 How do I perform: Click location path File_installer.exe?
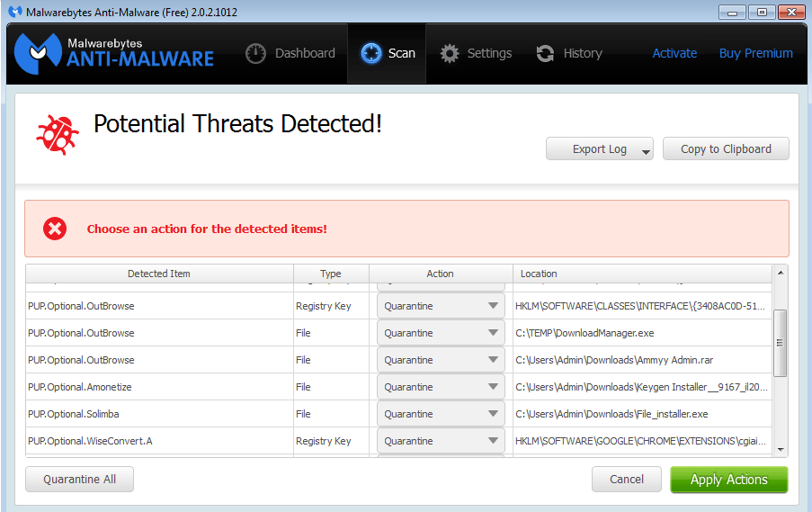click(611, 414)
